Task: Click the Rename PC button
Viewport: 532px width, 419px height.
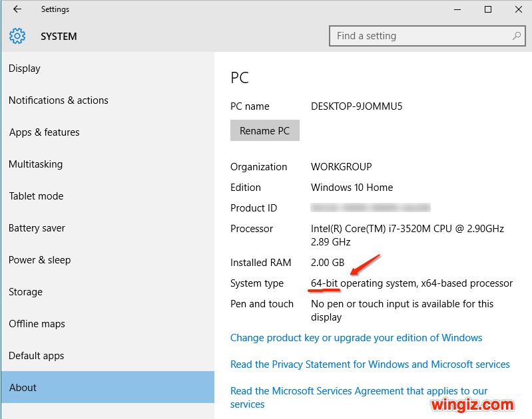Action: (x=264, y=130)
